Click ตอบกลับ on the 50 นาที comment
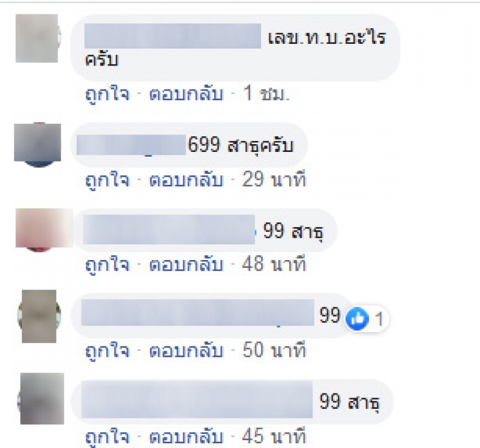The image size is (480, 448). tap(186, 350)
